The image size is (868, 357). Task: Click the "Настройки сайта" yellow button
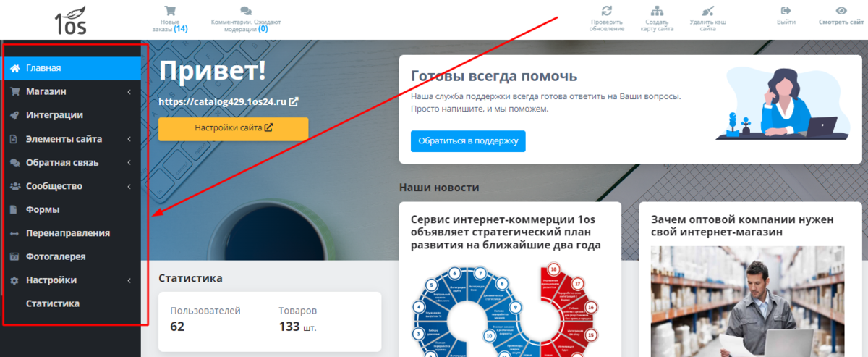[x=234, y=128]
